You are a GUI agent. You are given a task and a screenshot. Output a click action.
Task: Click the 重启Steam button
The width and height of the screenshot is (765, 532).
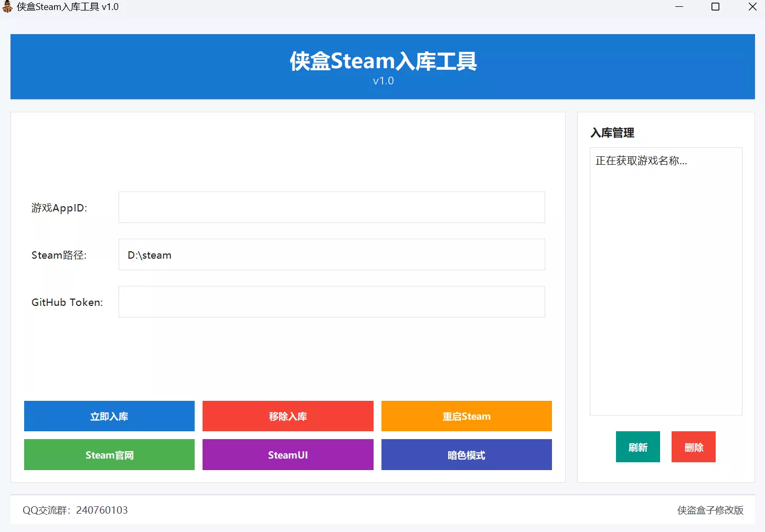(466, 416)
